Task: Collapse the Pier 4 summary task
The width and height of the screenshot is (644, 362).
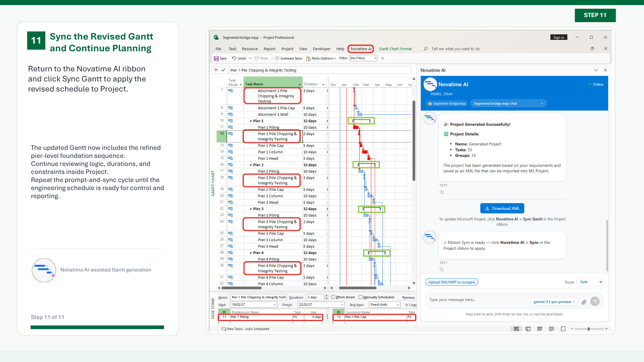Action: tap(251, 253)
